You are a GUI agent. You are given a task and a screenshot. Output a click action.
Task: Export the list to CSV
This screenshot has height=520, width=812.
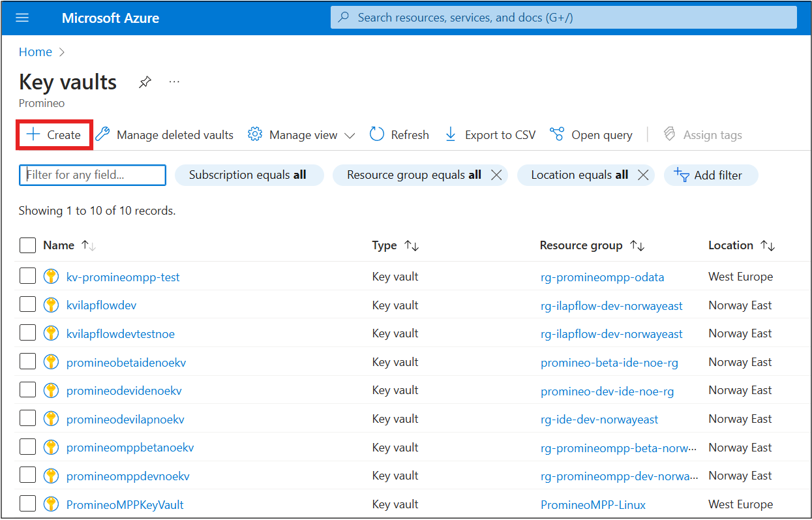pos(490,135)
